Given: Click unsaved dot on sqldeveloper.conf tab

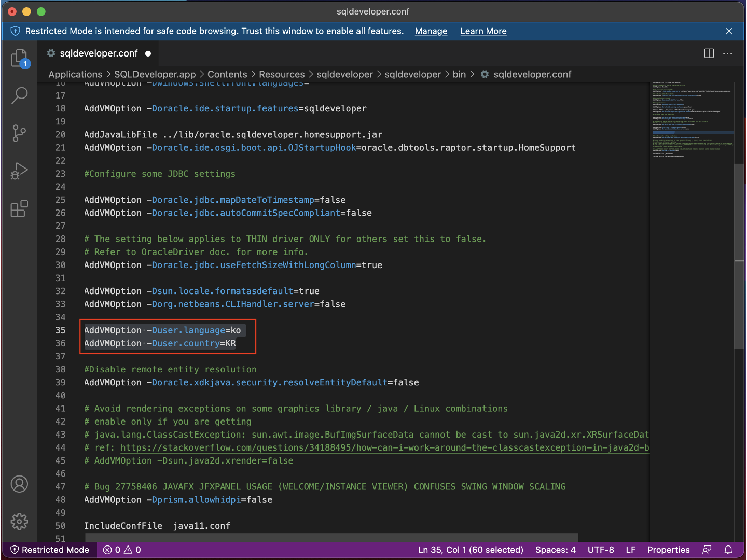Looking at the screenshot, I should pyautogui.click(x=148, y=53).
